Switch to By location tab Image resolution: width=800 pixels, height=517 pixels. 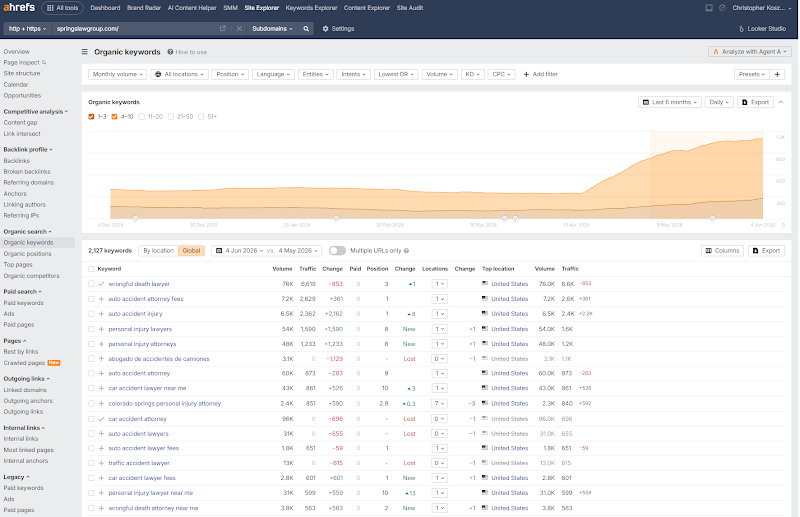(x=159, y=251)
